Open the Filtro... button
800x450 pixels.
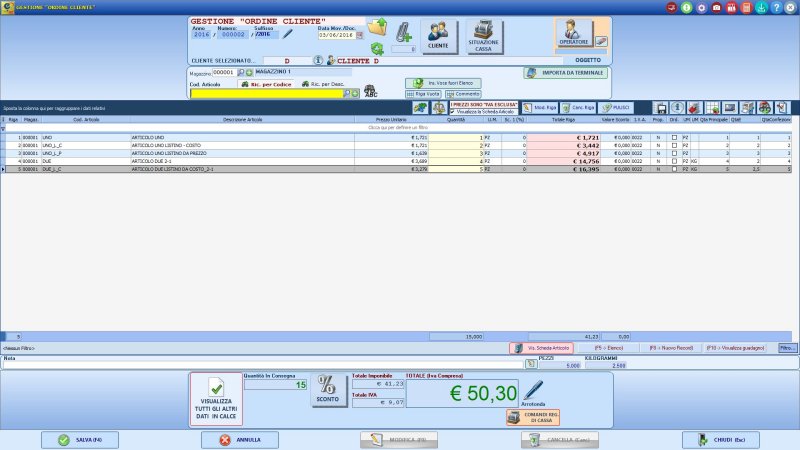pyautogui.click(x=787, y=348)
